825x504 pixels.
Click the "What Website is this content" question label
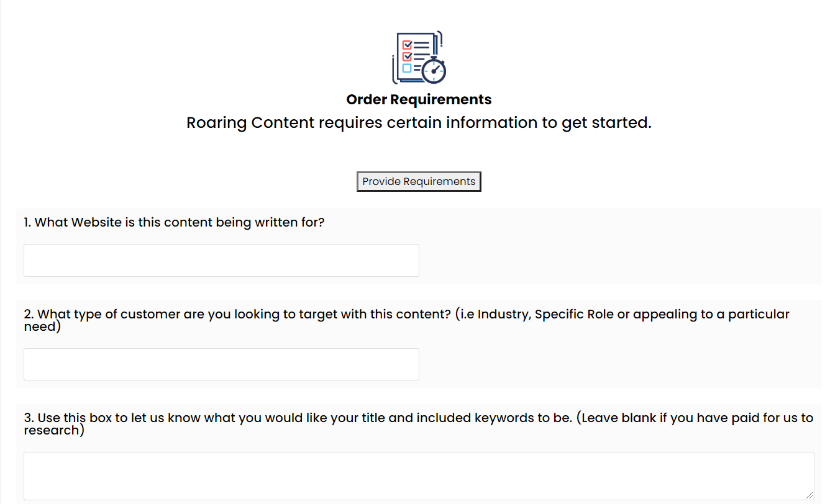174,222
